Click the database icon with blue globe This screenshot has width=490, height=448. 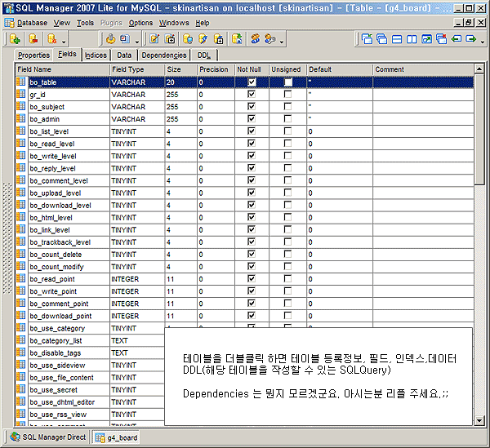pyautogui.click(x=188, y=39)
